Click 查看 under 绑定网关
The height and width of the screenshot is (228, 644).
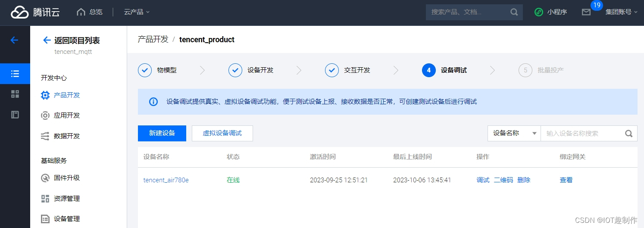(x=566, y=180)
